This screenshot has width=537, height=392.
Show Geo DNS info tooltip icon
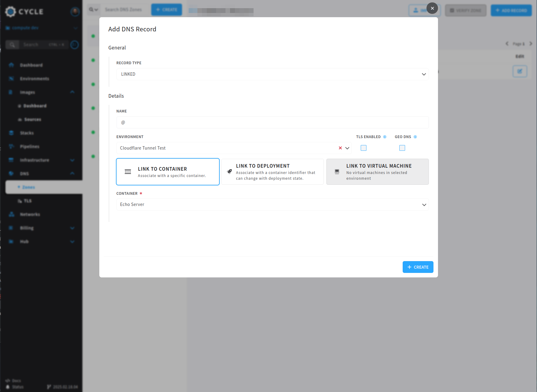click(x=415, y=137)
